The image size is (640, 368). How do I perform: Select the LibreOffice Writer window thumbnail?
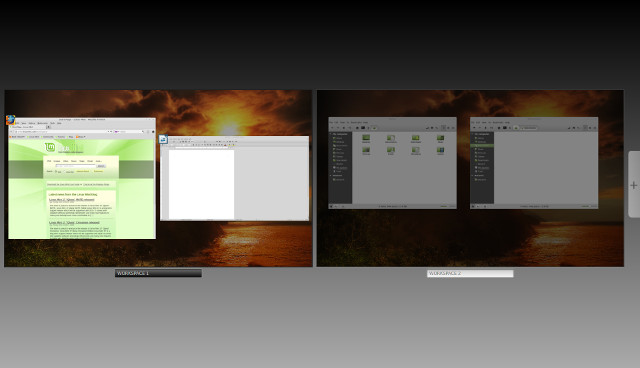coord(235,178)
